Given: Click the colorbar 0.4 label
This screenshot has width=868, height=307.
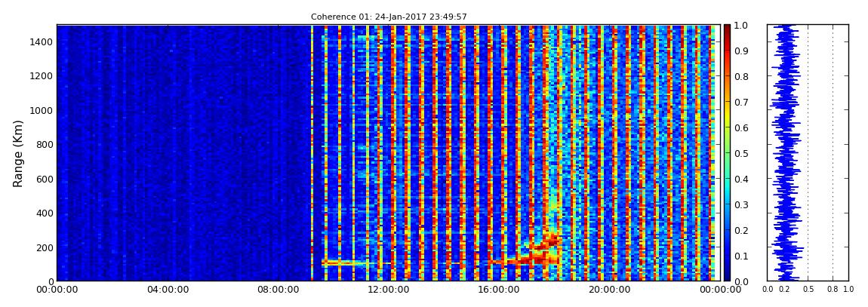Looking at the screenshot, I should (740, 180).
